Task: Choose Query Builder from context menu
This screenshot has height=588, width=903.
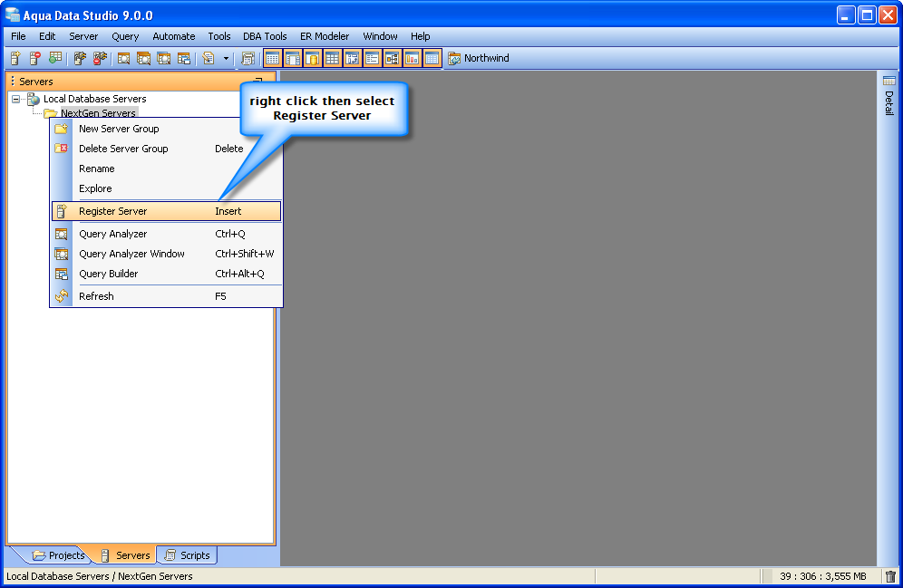Action: [x=167, y=274]
